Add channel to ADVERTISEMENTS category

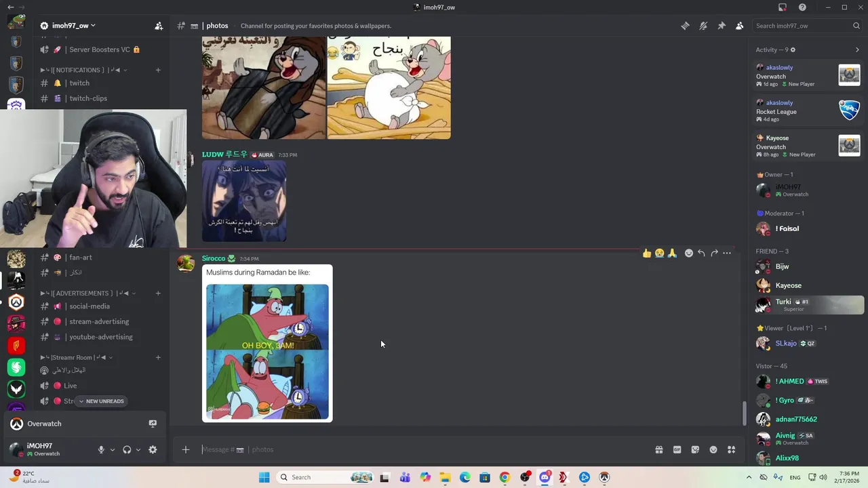pos(158,293)
